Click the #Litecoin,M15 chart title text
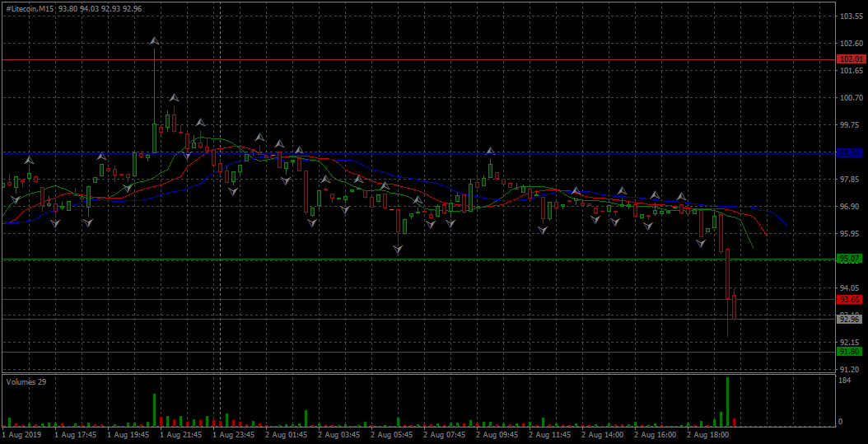The width and height of the screenshot is (868, 444). coord(28,8)
